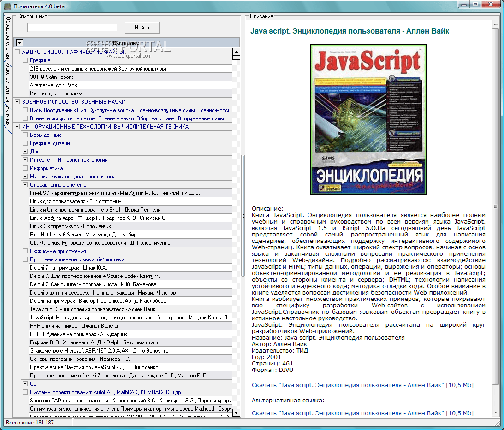Click book list scroll up arrow

[x=236, y=52]
